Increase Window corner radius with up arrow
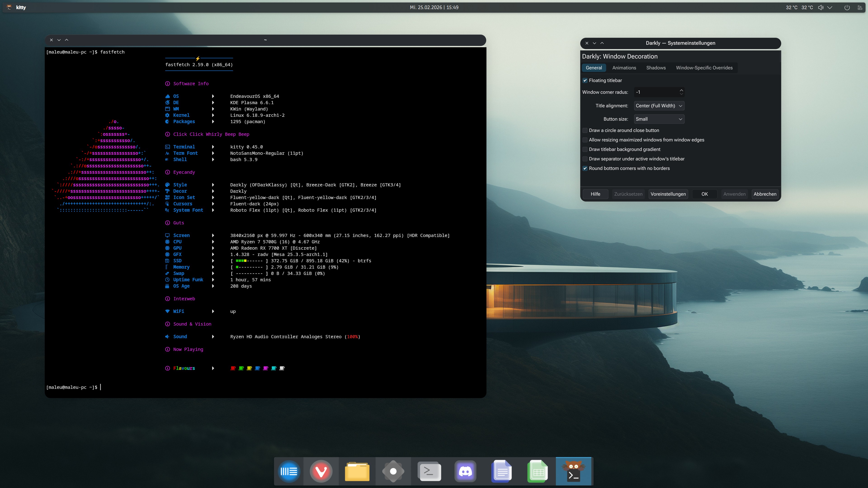The width and height of the screenshot is (868, 488). click(x=681, y=90)
